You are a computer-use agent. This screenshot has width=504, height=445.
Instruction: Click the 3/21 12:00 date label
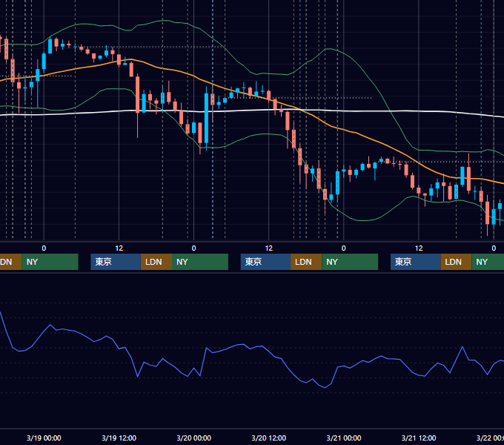pos(419,438)
